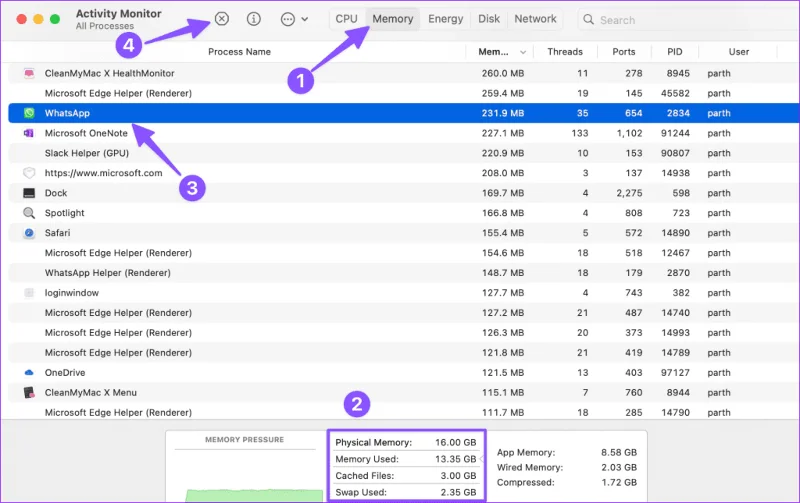
Task: Sort by Ports column header
Action: click(623, 52)
